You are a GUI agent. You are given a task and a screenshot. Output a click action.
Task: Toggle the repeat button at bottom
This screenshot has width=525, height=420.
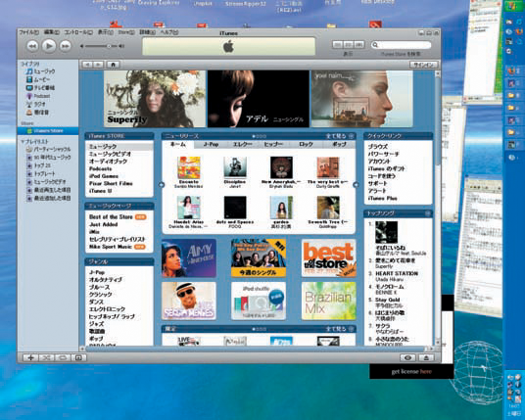pos(63,357)
